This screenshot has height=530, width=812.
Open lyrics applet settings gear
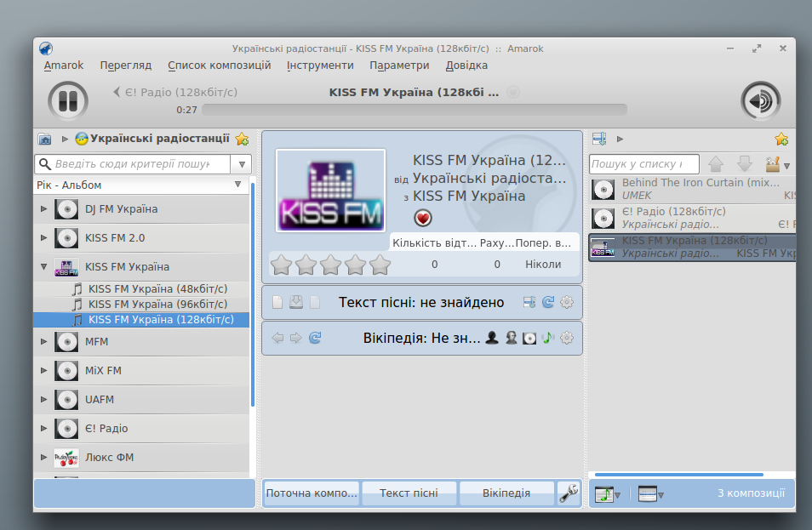tap(567, 302)
